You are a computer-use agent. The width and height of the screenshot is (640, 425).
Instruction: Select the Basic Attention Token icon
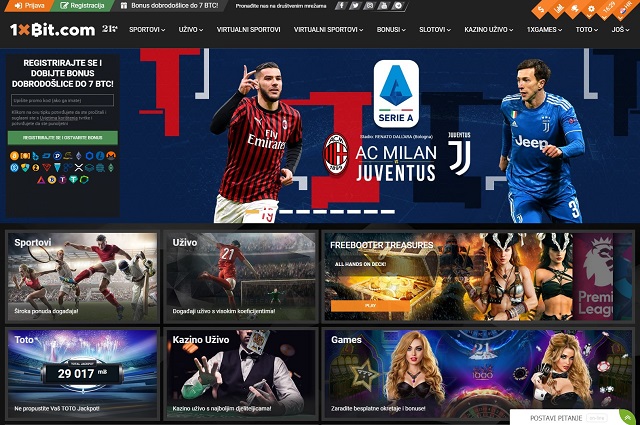click(41, 179)
